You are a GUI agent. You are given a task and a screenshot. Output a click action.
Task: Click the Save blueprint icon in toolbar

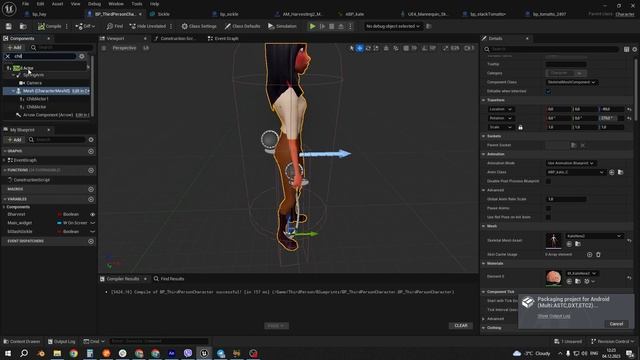(9, 26)
